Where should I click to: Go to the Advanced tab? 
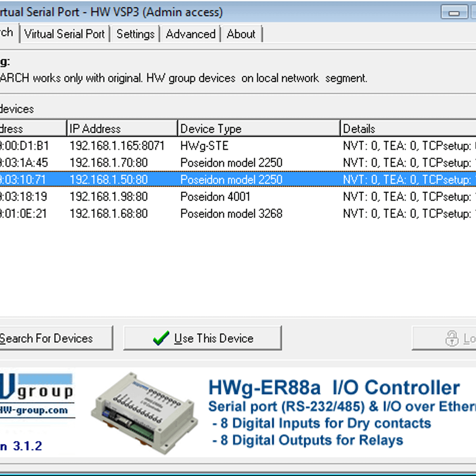pyautogui.click(x=190, y=34)
